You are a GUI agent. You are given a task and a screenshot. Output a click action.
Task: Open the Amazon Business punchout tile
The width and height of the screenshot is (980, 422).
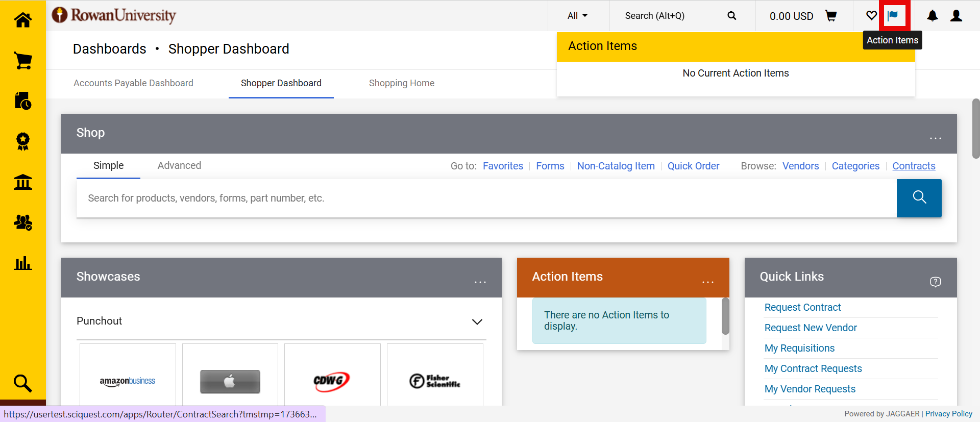click(x=128, y=381)
